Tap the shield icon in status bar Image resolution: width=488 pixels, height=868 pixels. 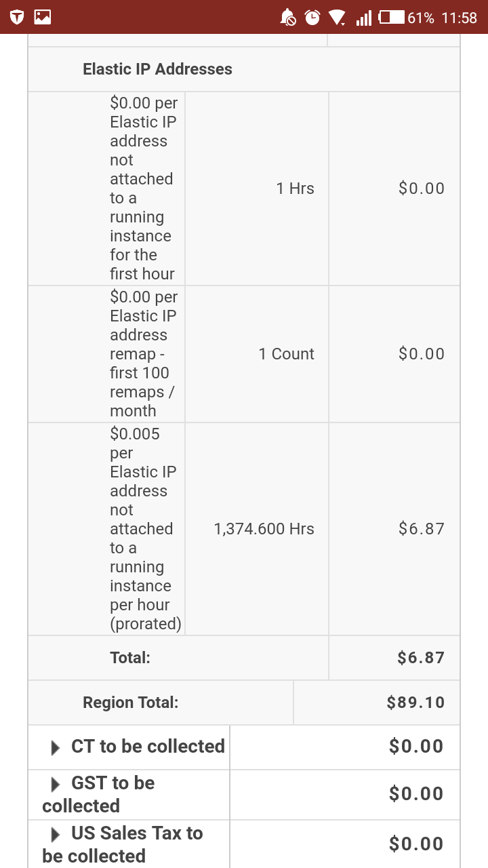point(17,17)
